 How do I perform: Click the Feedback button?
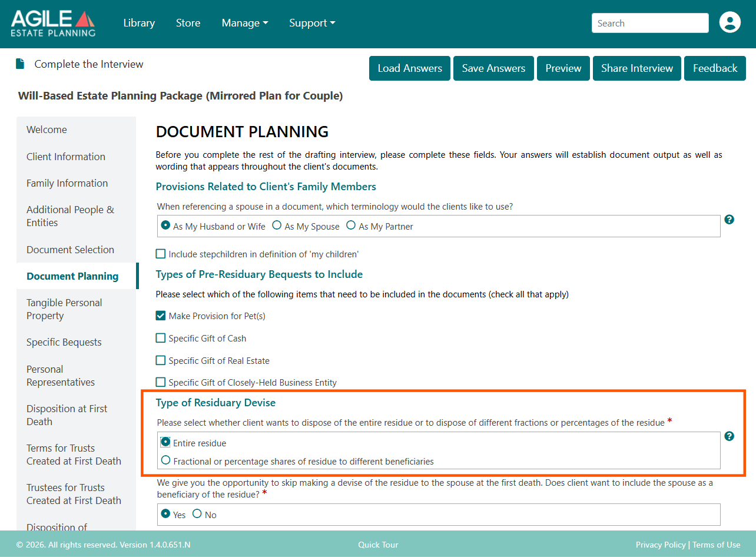point(715,68)
